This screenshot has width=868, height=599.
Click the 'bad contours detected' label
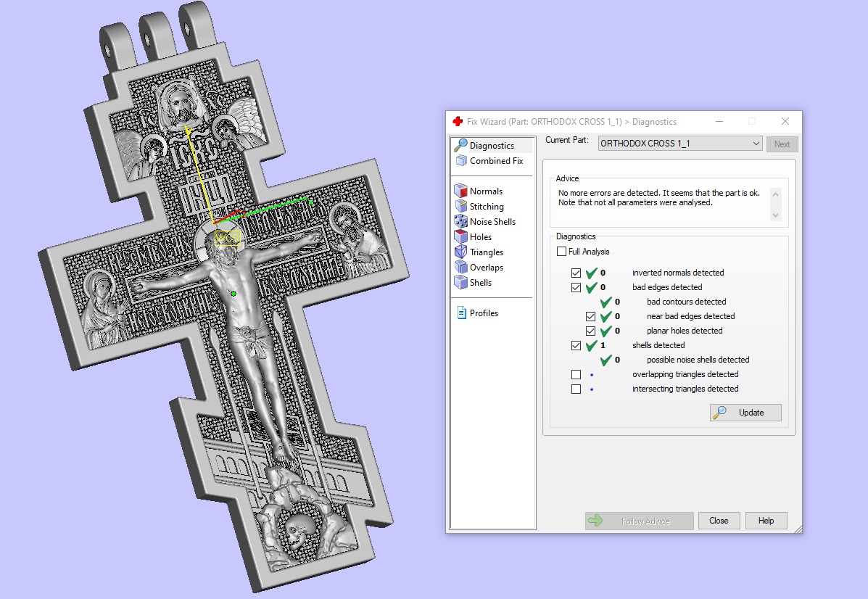click(x=686, y=302)
